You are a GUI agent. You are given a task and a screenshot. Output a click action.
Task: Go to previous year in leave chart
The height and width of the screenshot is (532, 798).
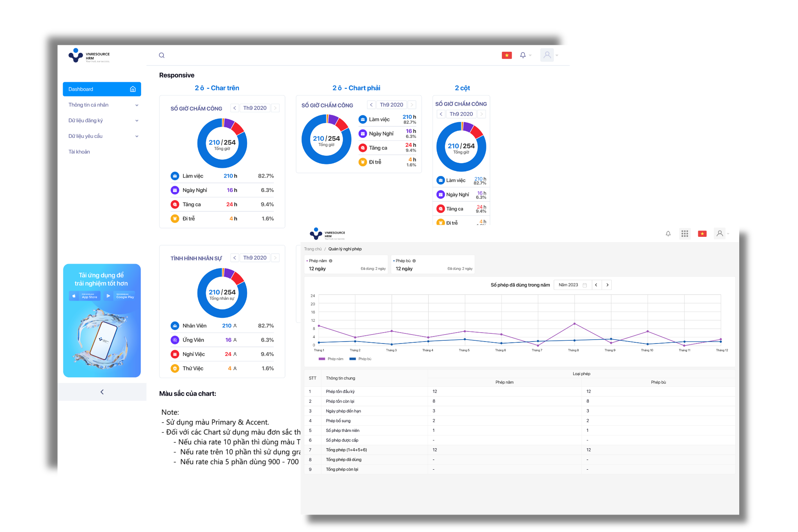596,285
